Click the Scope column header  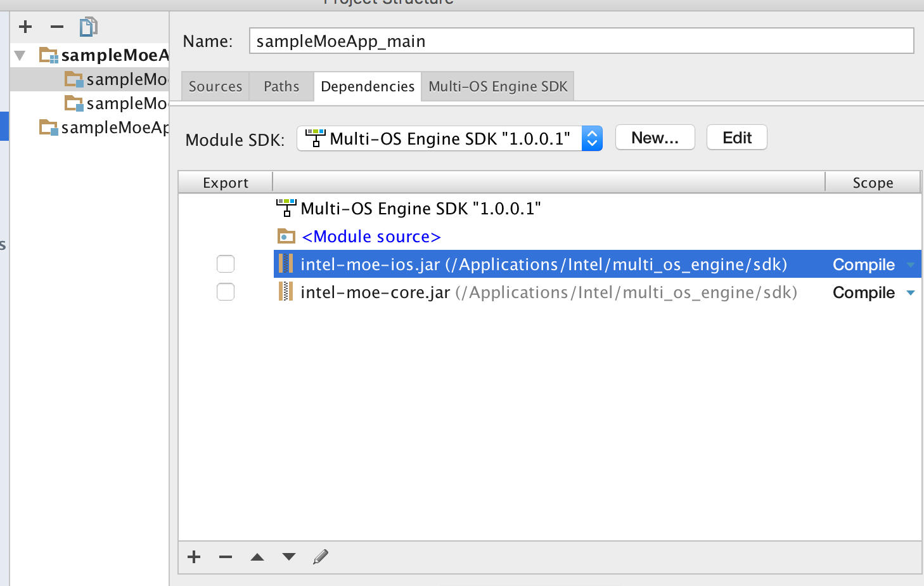[873, 183]
